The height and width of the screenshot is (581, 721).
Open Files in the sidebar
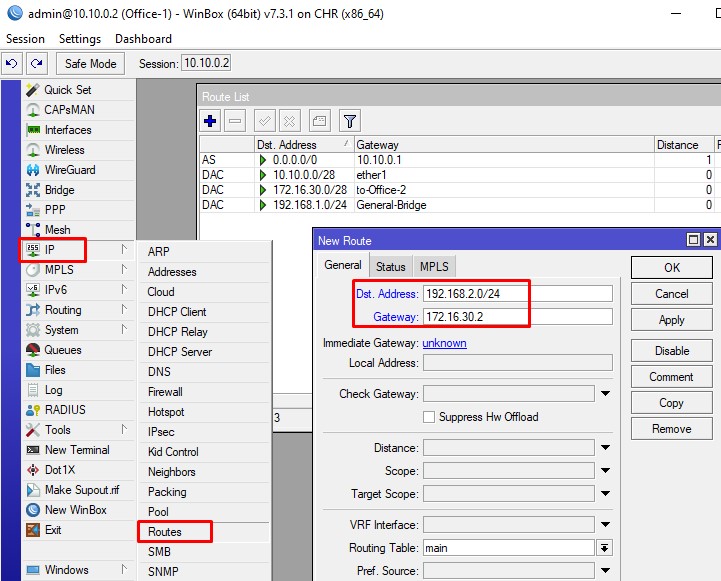point(79,370)
